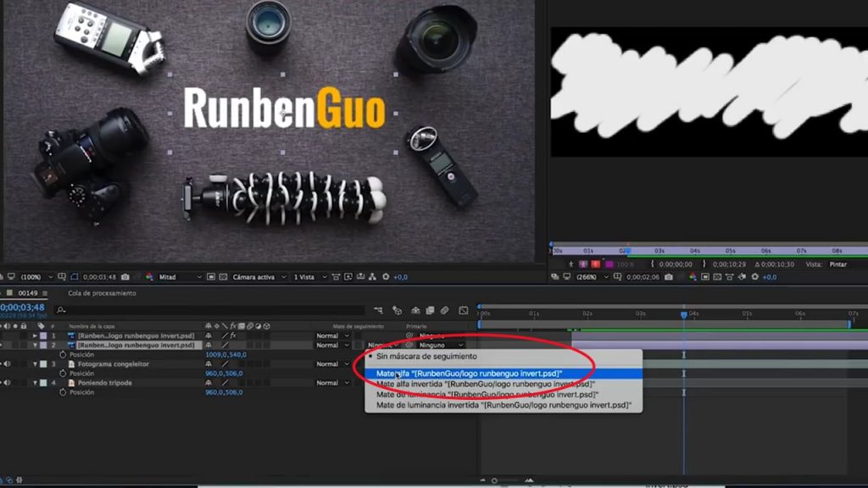
Task: Click always preview icon in layer viewer
Action: click(x=554, y=277)
